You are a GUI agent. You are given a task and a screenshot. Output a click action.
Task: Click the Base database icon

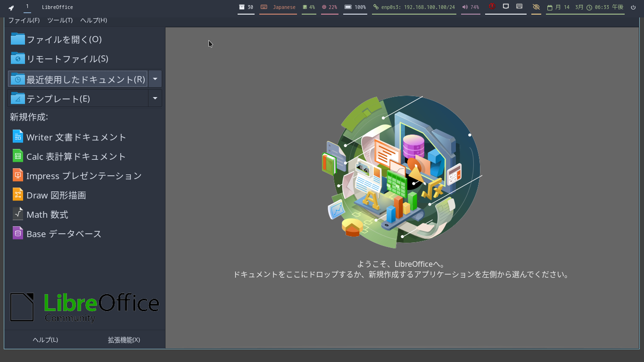pyautogui.click(x=18, y=233)
